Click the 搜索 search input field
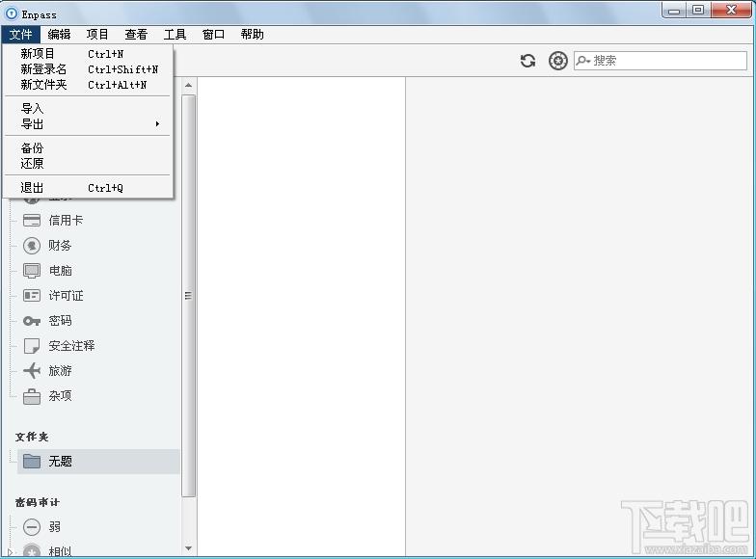The image size is (756, 559). point(660,61)
